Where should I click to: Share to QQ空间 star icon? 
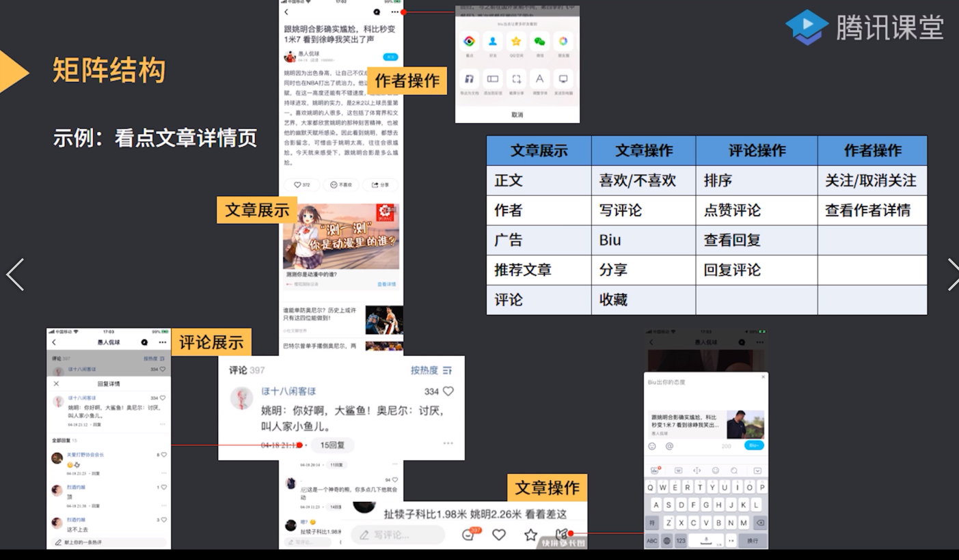pyautogui.click(x=516, y=42)
